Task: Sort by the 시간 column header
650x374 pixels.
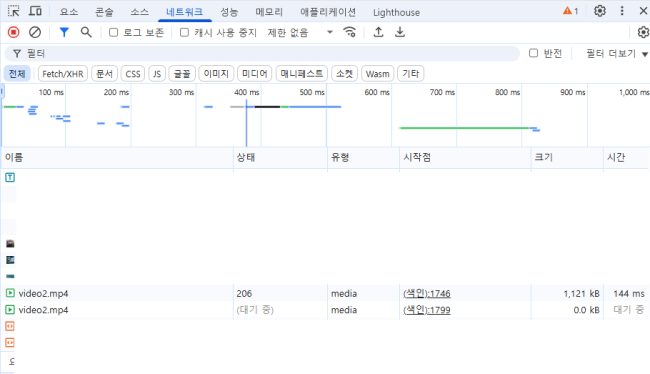Action: [x=626, y=157]
